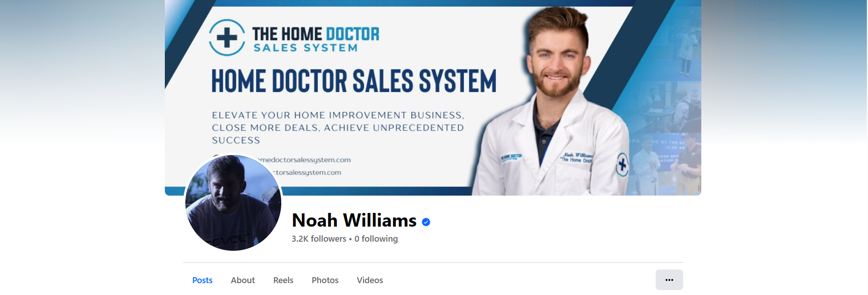Select the Posts tab
This screenshot has height=295, width=868.
click(x=202, y=280)
